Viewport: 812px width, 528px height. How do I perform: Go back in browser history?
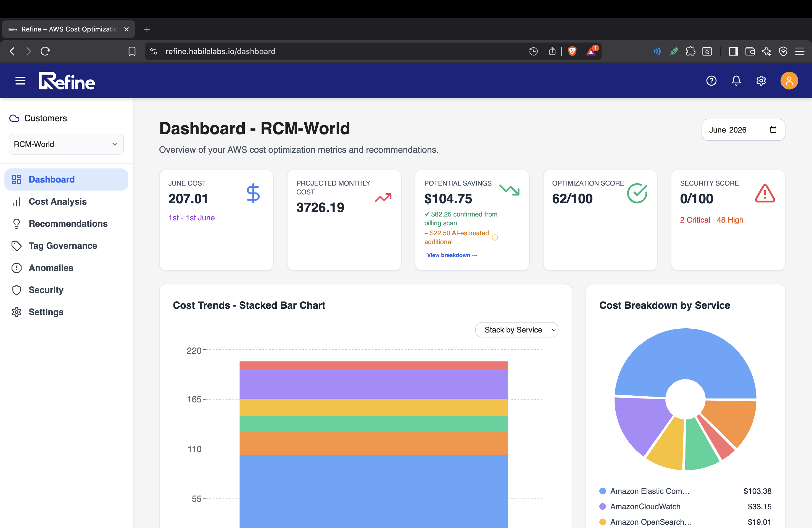point(12,51)
